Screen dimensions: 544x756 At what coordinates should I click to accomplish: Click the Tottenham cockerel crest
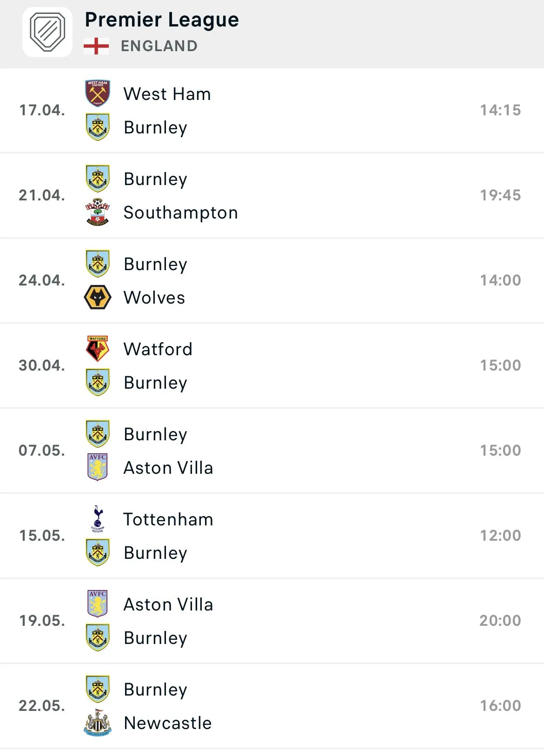(x=98, y=518)
